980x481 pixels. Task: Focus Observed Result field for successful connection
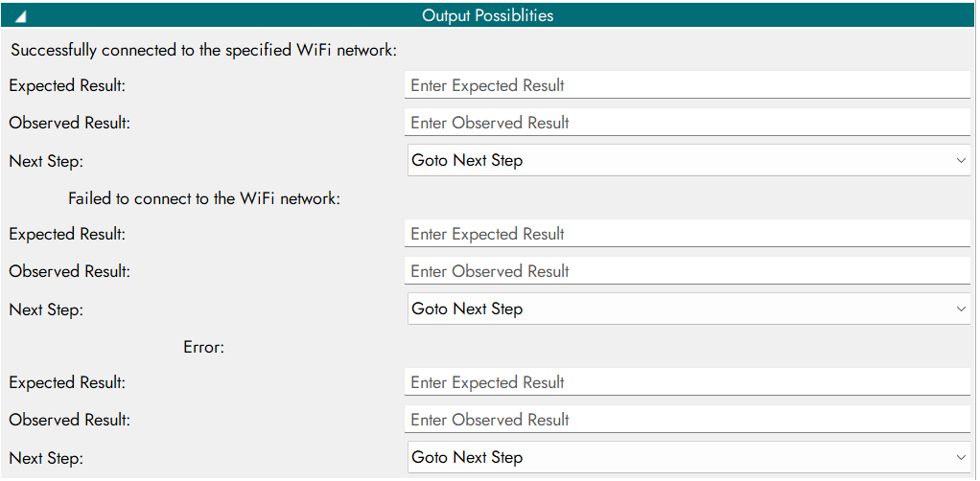coord(687,123)
